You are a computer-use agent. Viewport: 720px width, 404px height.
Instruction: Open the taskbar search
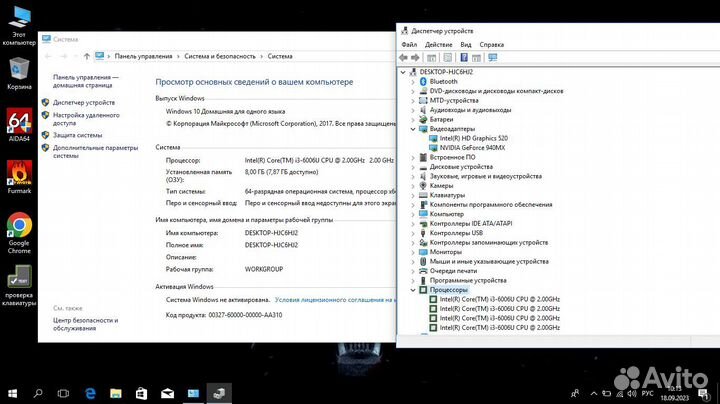38,393
